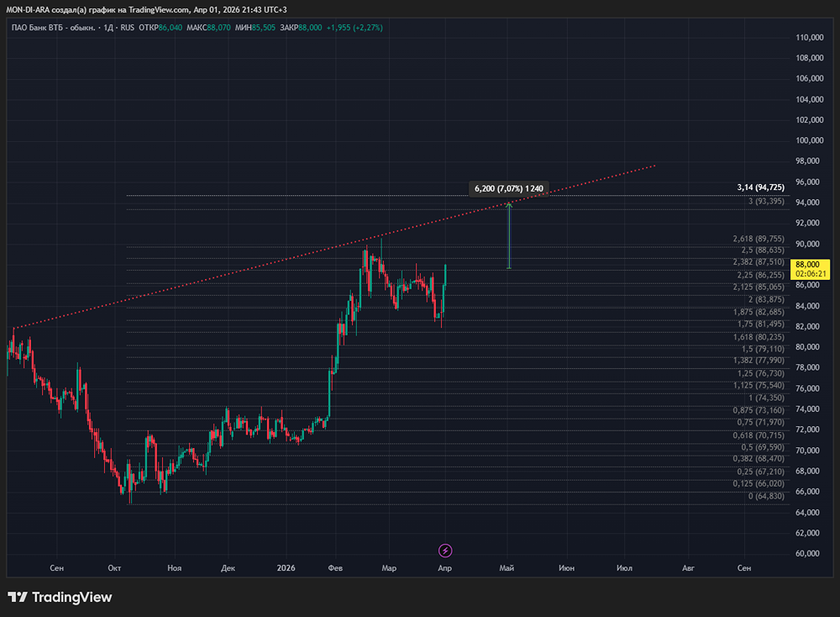The image size is (840, 617).
Task: Click the measurement label 6,200 (7,07%) 1 240
Action: (x=509, y=188)
